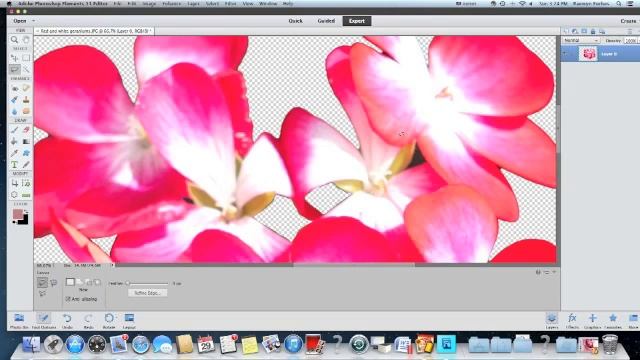Switch to Quick edit mode
The height and width of the screenshot is (360, 640).
point(296,21)
